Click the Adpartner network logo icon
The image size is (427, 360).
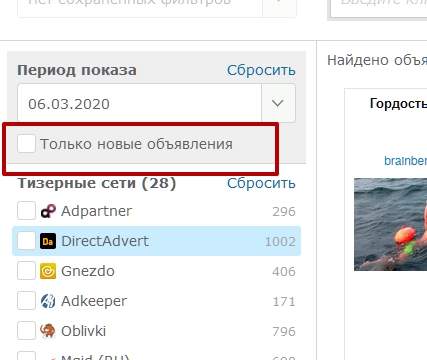click(x=48, y=211)
